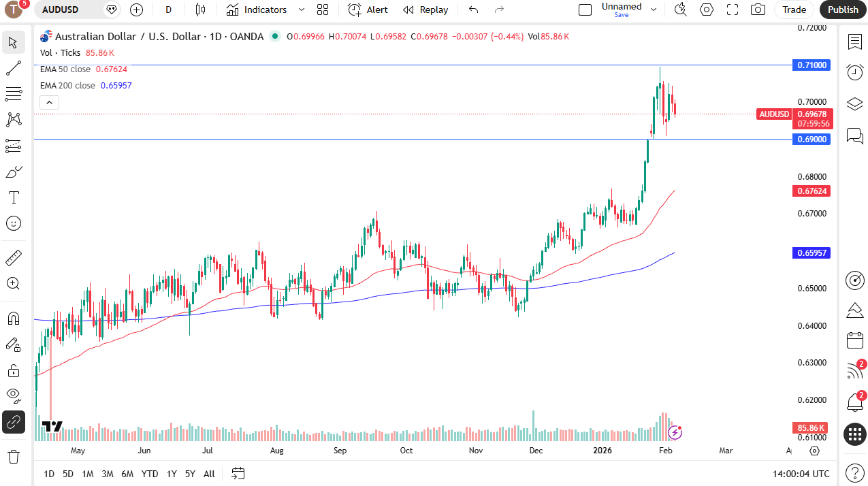Switch range to 1M
868x486 pixels.
coord(88,474)
